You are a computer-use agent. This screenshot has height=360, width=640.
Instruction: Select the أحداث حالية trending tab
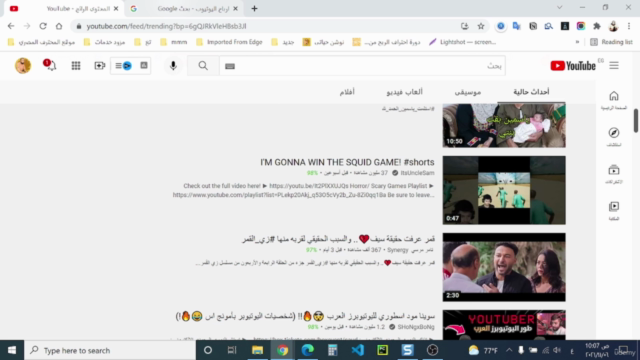[x=531, y=92]
